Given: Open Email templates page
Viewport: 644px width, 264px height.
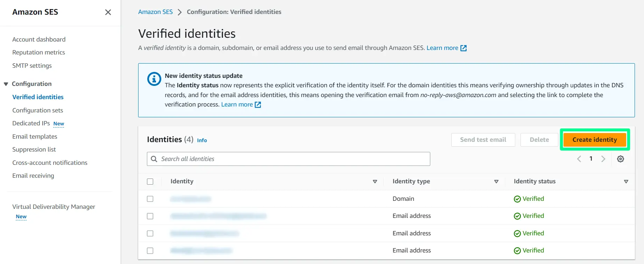Looking at the screenshot, I should click(35, 137).
